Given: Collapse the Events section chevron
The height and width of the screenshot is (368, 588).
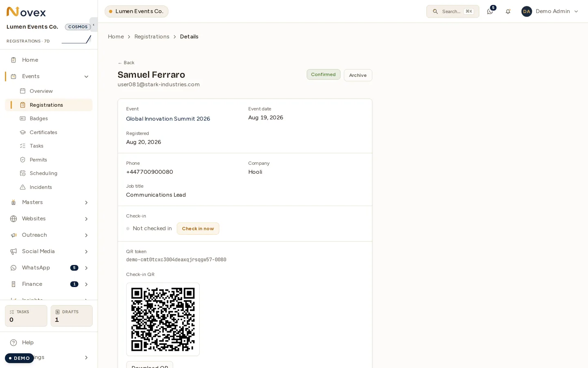Looking at the screenshot, I should [x=86, y=76].
